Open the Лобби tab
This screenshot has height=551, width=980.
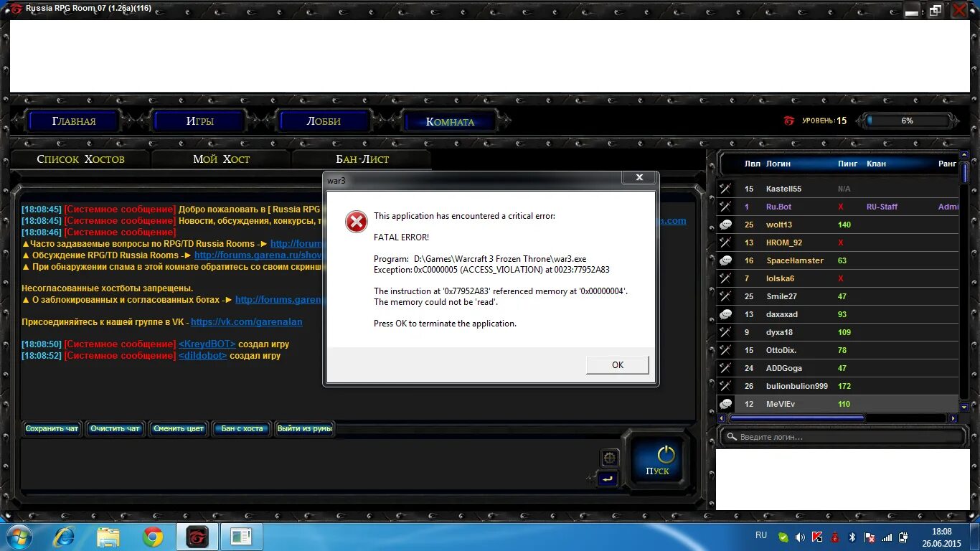click(324, 121)
